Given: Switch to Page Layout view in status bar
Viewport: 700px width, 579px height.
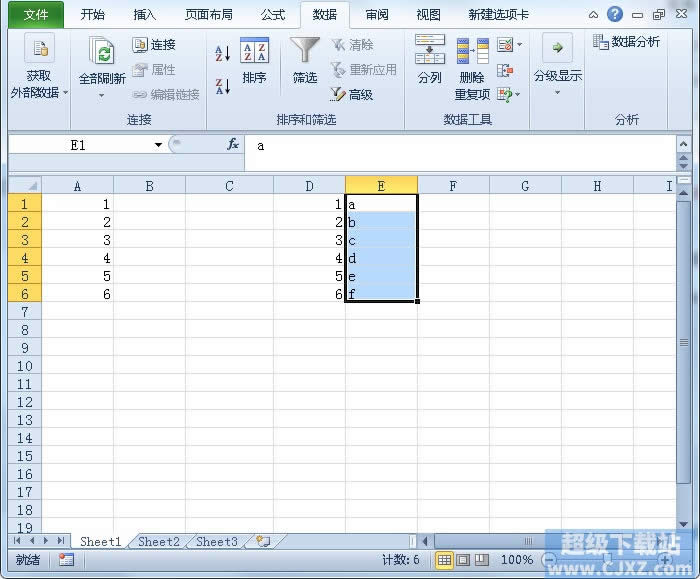Looking at the screenshot, I should pos(463,560).
